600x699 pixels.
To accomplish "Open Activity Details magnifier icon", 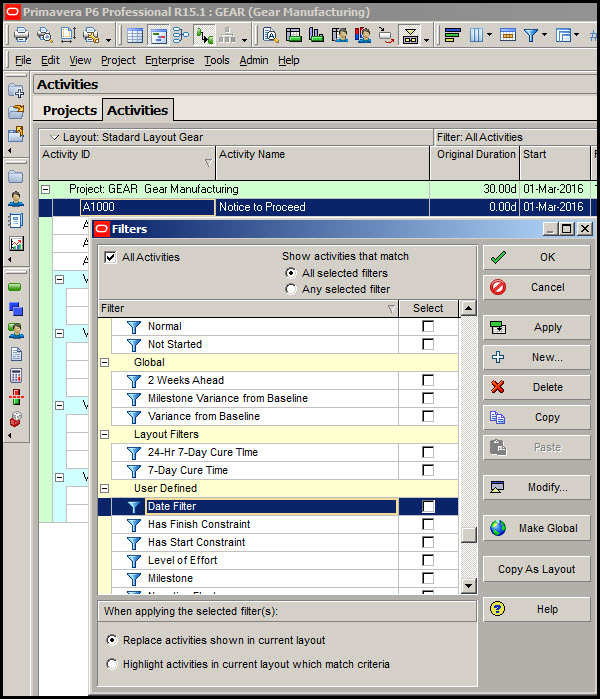I will pyautogui.click(x=271, y=35).
